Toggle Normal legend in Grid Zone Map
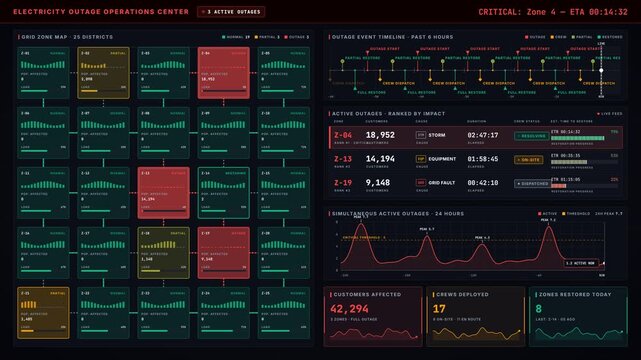Screen dimensions: 641x360 point(236,37)
